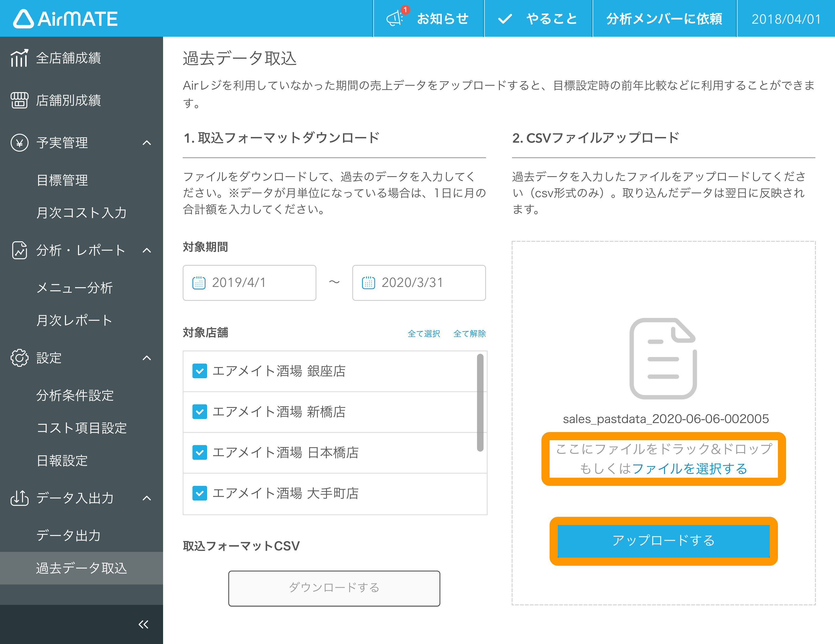Viewport: 835px width, 644px height.
Task: Click the document file icon in upload area
Action: tap(663, 358)
